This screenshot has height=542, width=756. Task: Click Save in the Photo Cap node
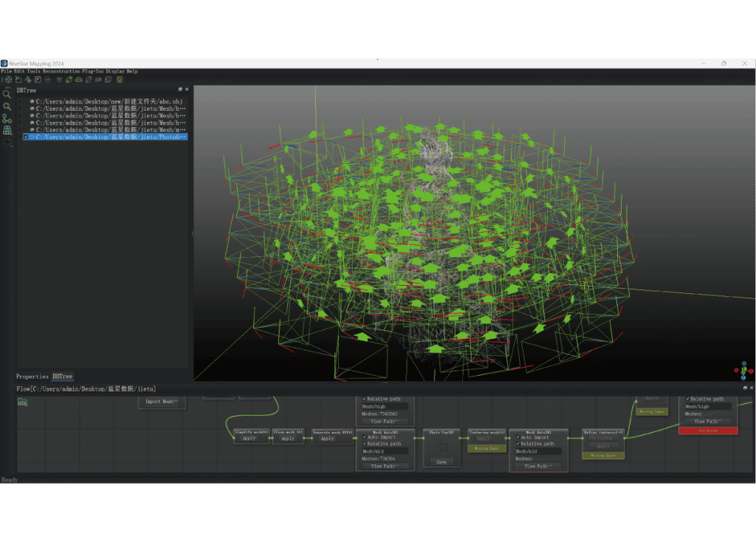point(441,462)
